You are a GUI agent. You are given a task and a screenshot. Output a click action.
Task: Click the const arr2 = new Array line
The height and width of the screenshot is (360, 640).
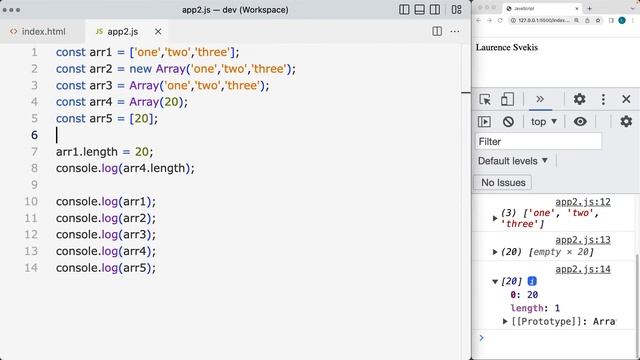pyautogui.click(x=176, y=69)
